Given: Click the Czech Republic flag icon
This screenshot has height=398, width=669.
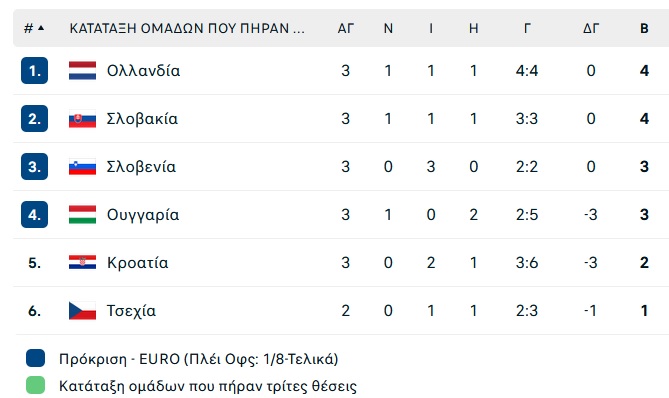Looking at the screenshot, I should click(x=82, y=311).
